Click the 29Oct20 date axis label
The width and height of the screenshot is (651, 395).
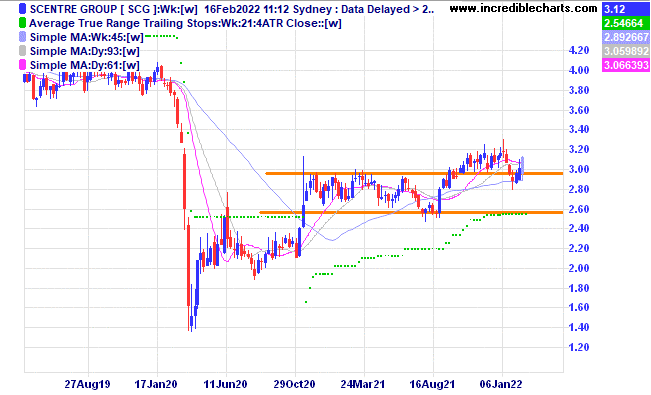pyautogui.click(x=294, y=384)
